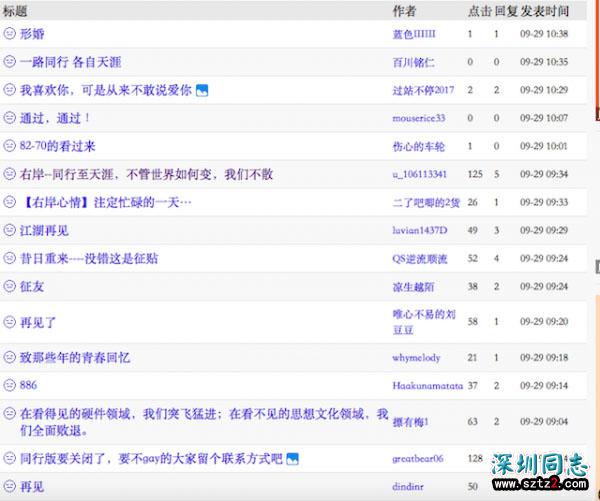This screenshot has width=600, height=501.
Task: View author profile 蓝色IIIII
Action: click(414, 34)
